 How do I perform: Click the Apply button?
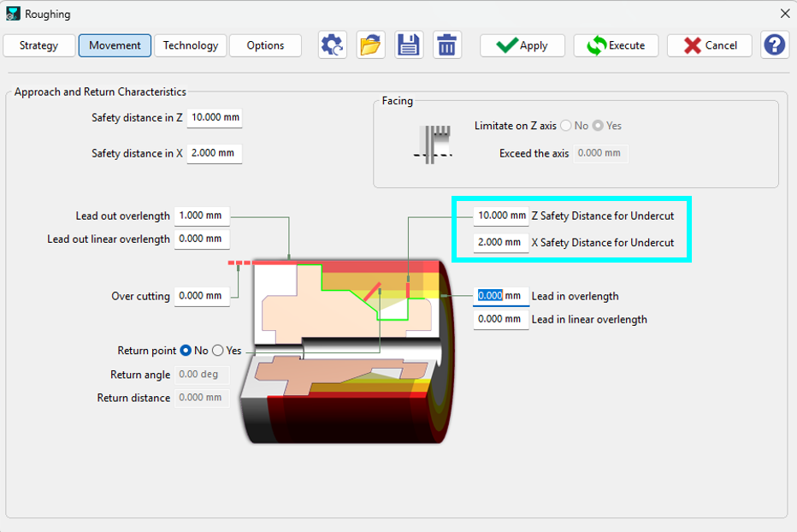(522, 46)
